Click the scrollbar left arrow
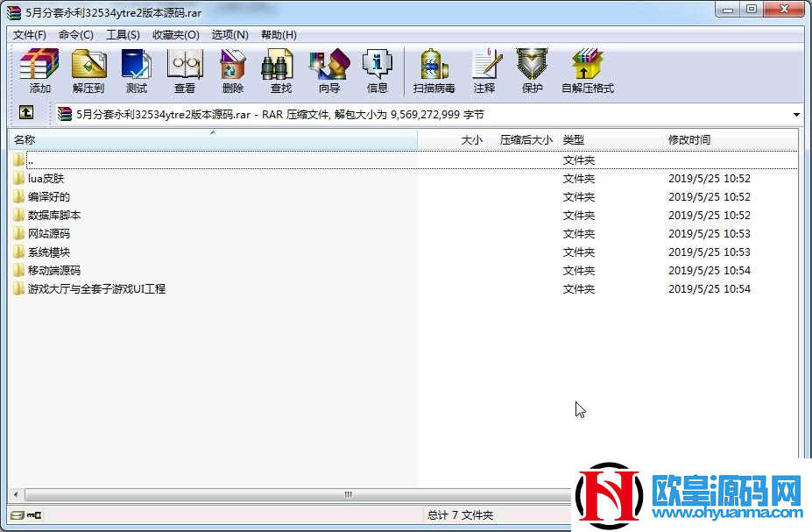This screenshot has width=812, height=532. pos(16,494)
